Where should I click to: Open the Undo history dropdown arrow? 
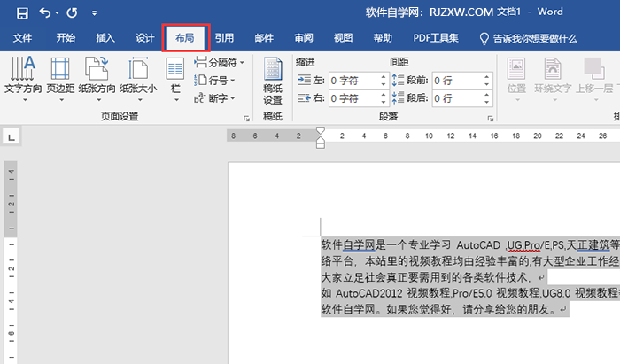tap(57, 13)
